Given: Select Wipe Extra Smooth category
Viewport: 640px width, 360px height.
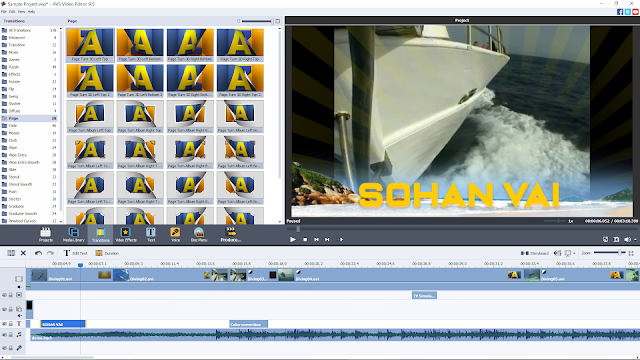Looking at the screenshot, I should (x=29, y=162).
